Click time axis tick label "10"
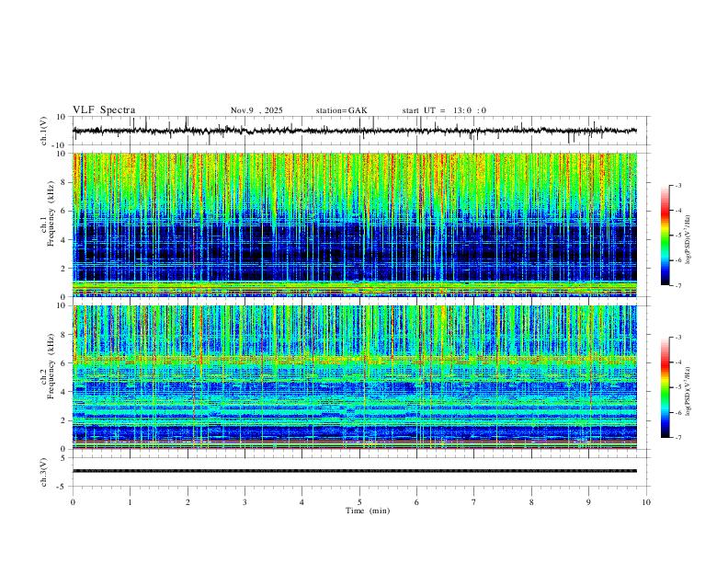This screenshot has width=728, height=563. click(646, 502)
